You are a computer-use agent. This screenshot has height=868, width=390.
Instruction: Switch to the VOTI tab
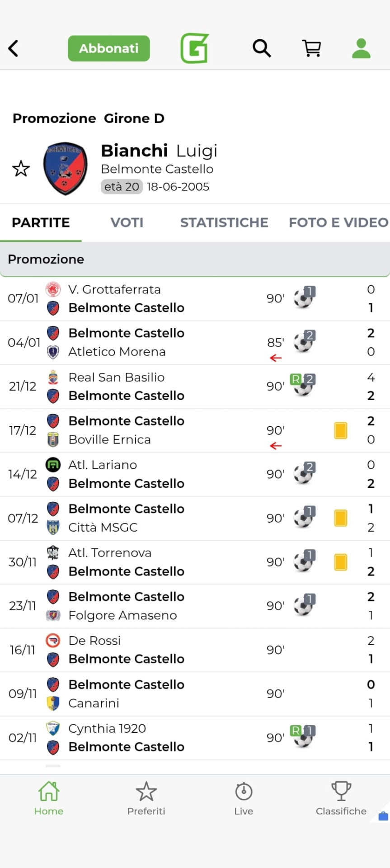[x=127, y=222]
